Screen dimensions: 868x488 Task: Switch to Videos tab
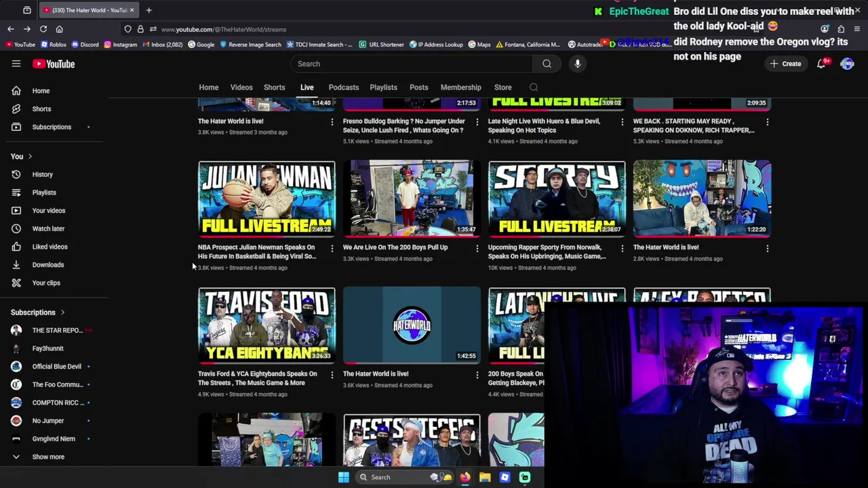(x=241, y=87)
